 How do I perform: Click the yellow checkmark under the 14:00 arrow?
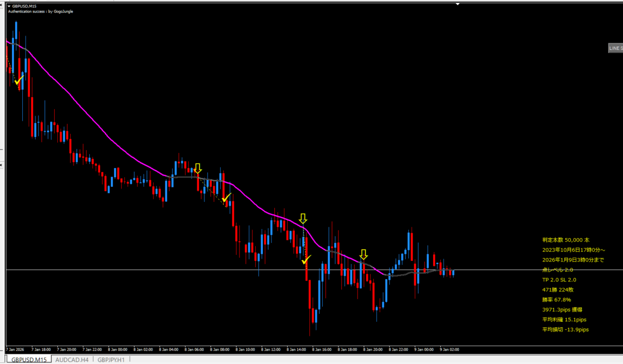coord(306,260)
